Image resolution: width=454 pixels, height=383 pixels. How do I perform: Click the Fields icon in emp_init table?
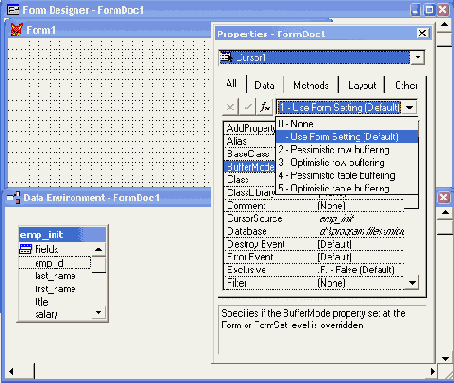point(26,249)
